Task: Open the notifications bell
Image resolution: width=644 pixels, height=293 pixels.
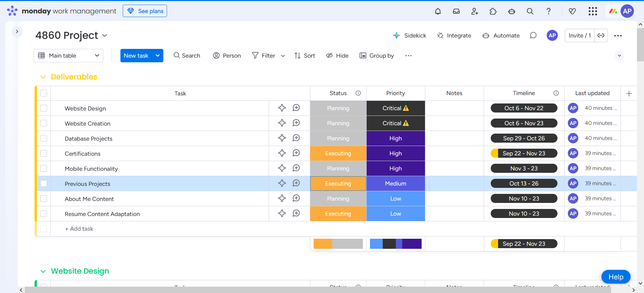Action: point(438,11)
